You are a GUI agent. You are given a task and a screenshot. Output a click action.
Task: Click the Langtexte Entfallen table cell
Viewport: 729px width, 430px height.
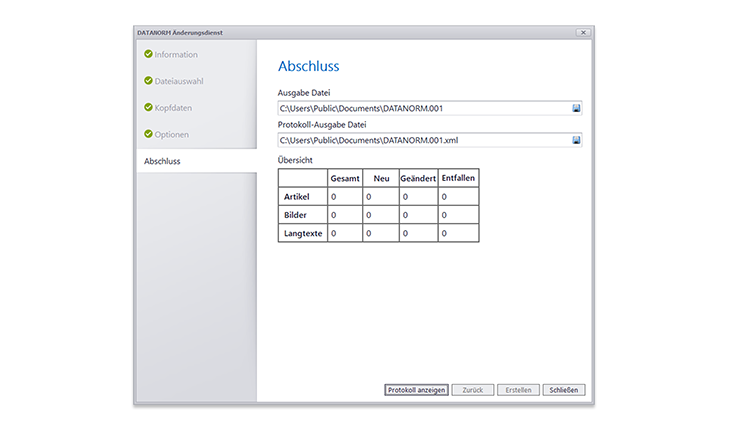point(458,233)
